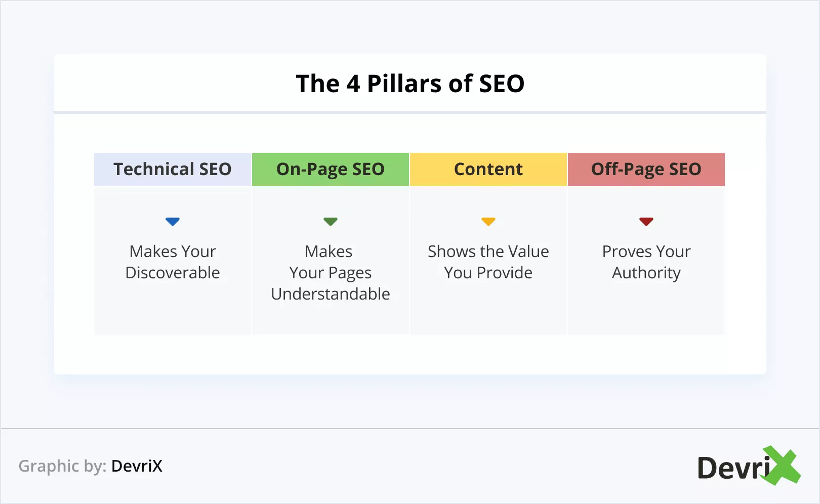Open the DevriX credit name after 'Graphic by:'
Viewport: 820px width, 504px height.
[137, 466]
